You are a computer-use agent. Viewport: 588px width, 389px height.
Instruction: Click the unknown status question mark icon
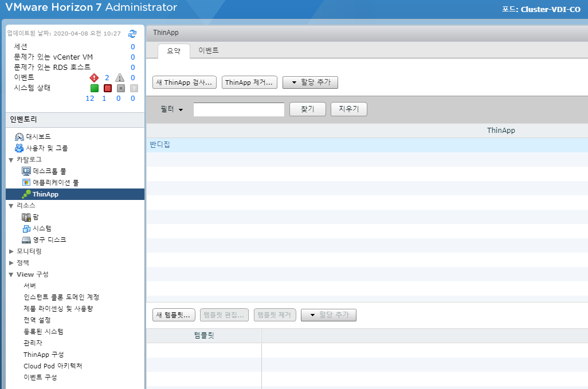click(x=134, y=88)
